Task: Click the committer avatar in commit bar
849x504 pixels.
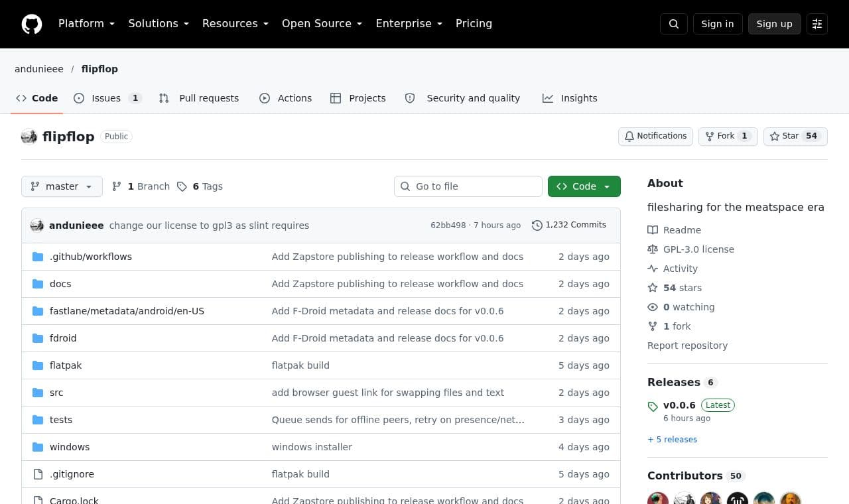Action: coord(37,225)
